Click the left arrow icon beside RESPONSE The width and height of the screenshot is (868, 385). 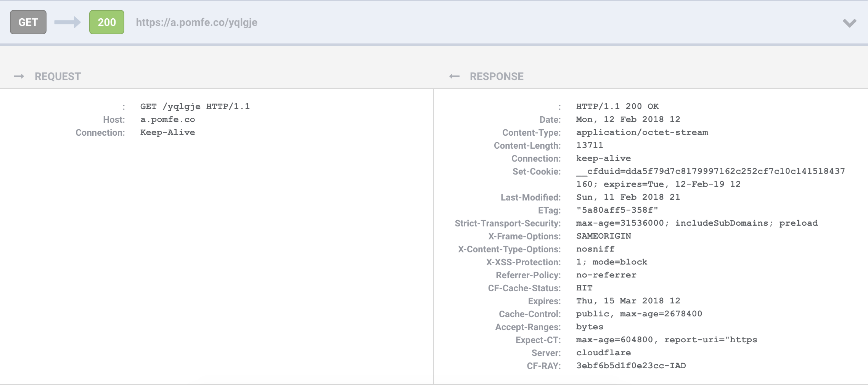tap(454, 77)
